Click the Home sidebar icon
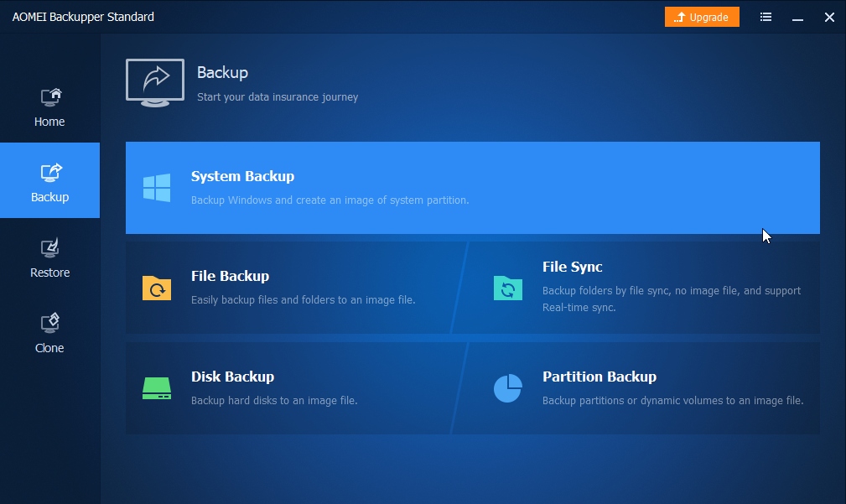Viewport: 846px width, 504px height. 51,97
